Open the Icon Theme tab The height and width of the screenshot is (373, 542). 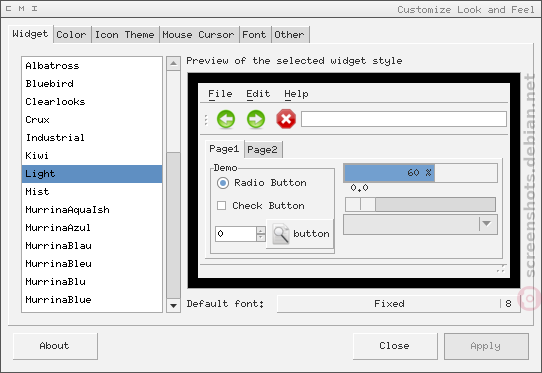pos(125,35)
